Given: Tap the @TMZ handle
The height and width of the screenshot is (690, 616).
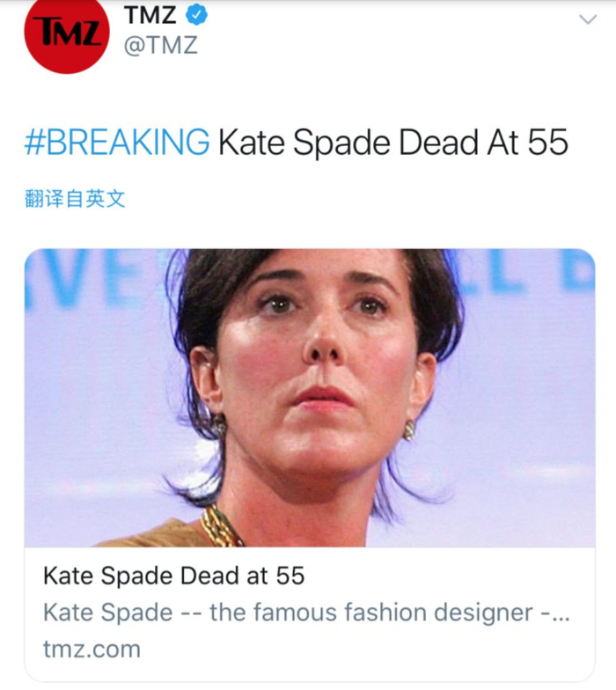Looking at the screenshot, I should [x=161, y=46].
